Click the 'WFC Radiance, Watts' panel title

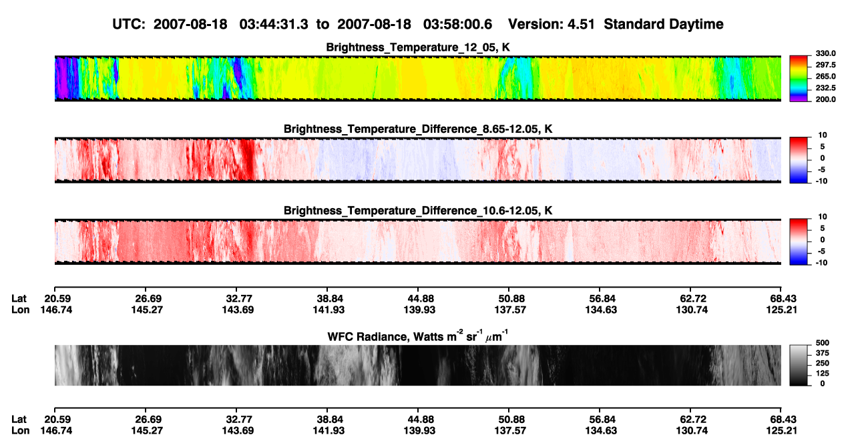[418, 336]
